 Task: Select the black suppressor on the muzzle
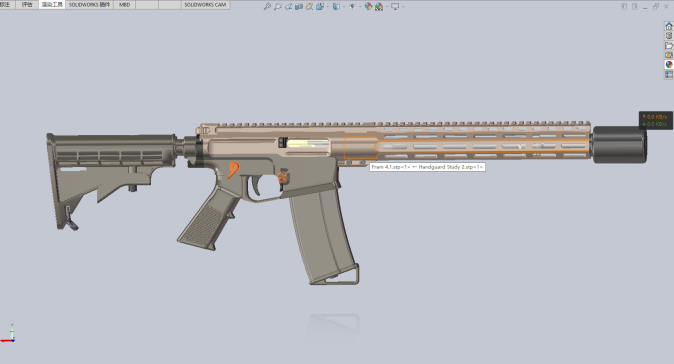pos(619,145)
